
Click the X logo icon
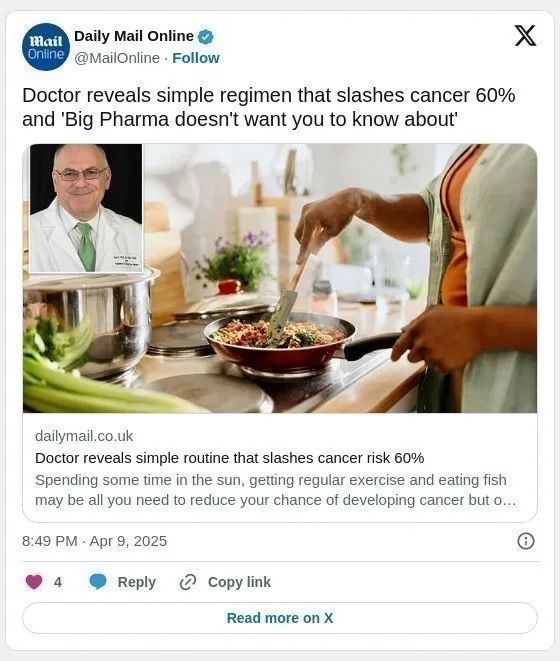click(x=525, y=35)
